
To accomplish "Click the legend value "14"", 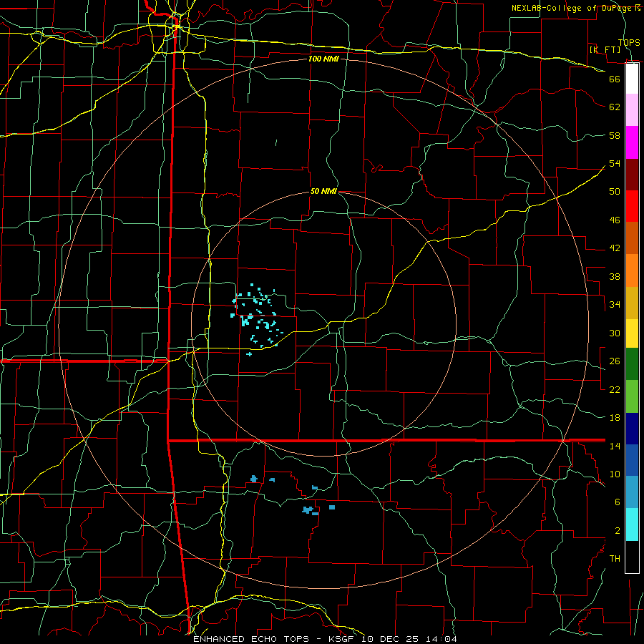I will pos(615,446).
